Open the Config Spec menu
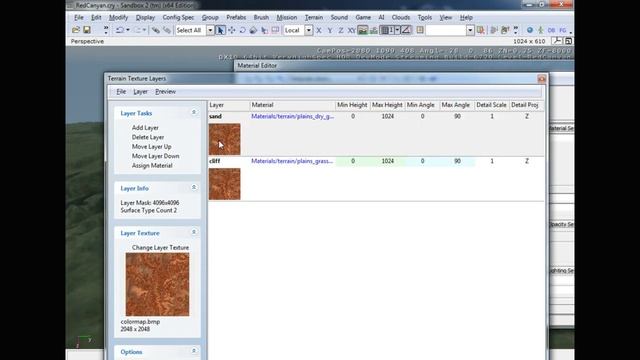This screenshot has width=640, height=360. click(x=178, y=18)
